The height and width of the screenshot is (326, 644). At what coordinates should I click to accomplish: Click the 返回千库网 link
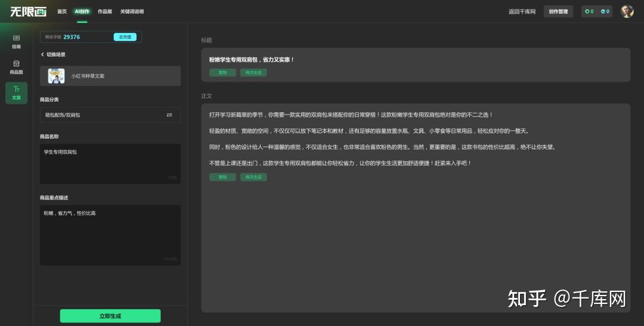pos(522,11)
